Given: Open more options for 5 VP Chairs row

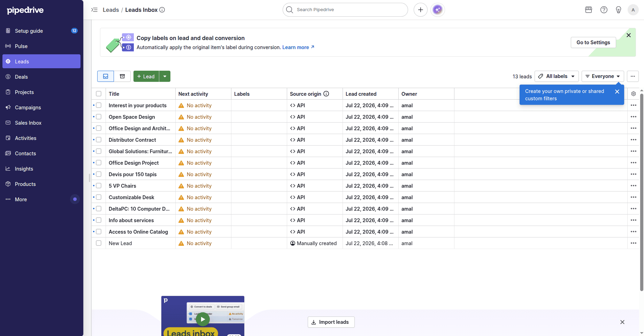Looking at the screenshot, I should tap(634, 186).
